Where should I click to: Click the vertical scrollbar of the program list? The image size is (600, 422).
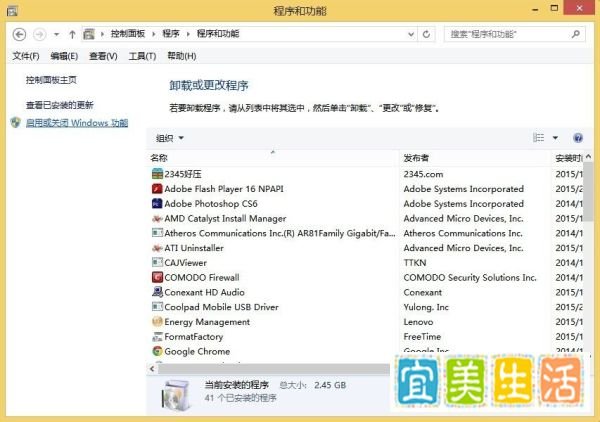[588, 191]
